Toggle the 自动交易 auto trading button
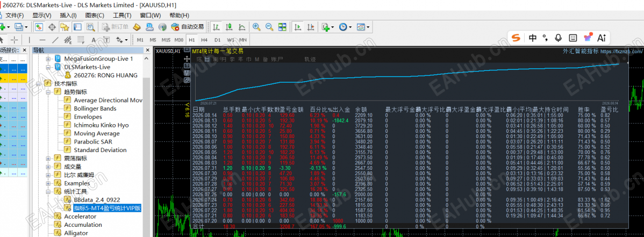This screenshot has height=237, width=644. [187, 27]
